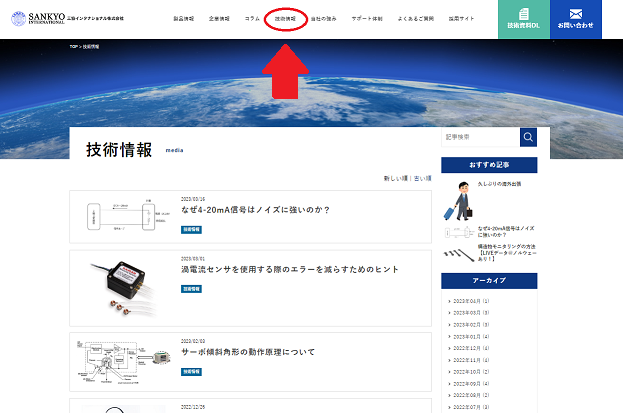623x413 pixels.
Task: Open article なぜ4-20mA信号はノイズに強いのか？
Action: [255, 210]
